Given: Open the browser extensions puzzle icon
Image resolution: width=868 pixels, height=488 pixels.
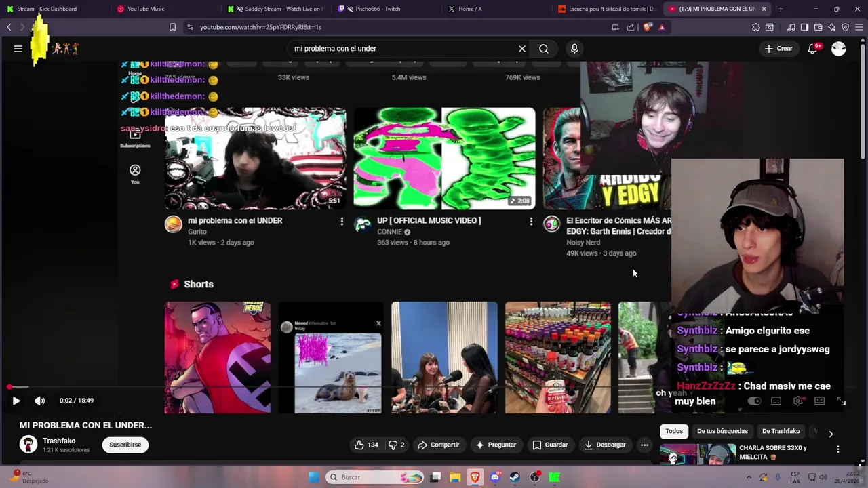Looking at the screenshot, I should click(x=756, y=27).
